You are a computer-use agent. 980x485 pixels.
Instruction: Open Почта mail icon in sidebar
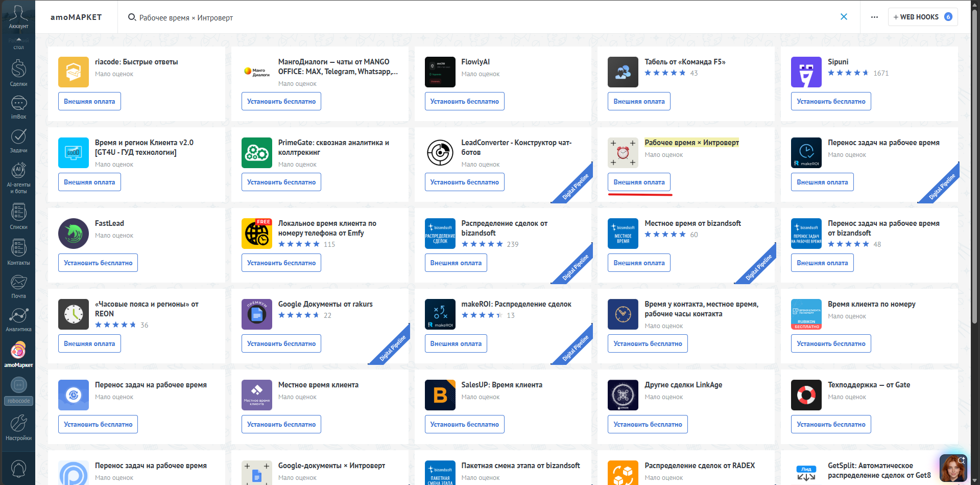[x=18, y=286]
